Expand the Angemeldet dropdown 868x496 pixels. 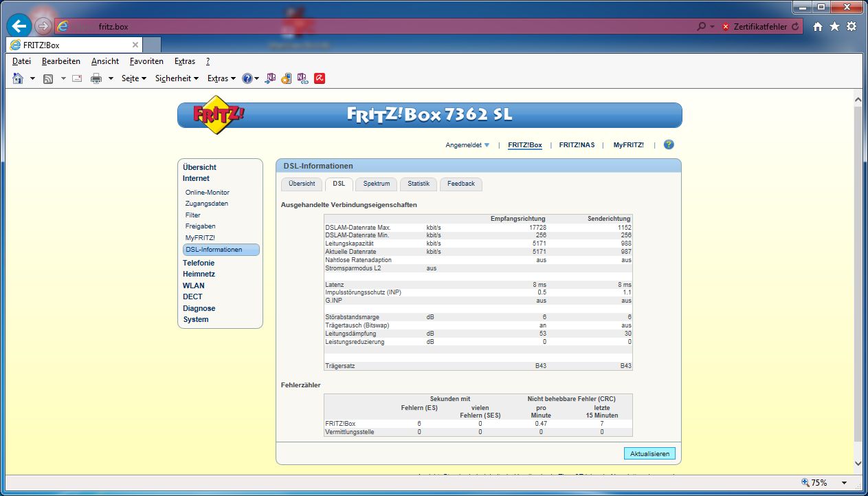[x=467, y=145]
